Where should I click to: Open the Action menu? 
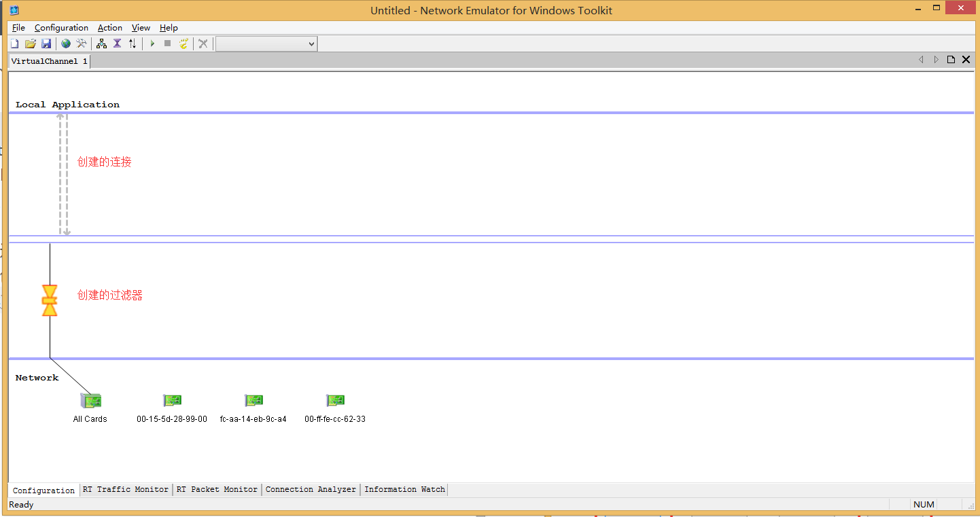tap(110, 28)
